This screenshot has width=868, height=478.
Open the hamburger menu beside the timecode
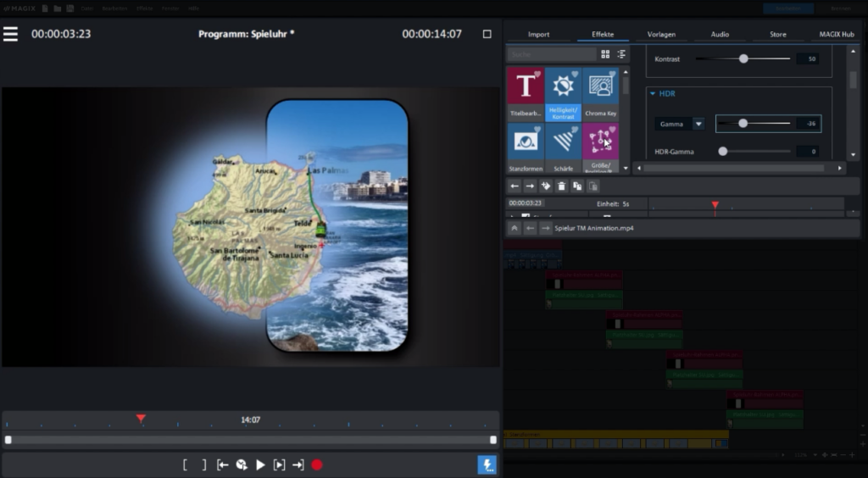(x=10, y=34)
